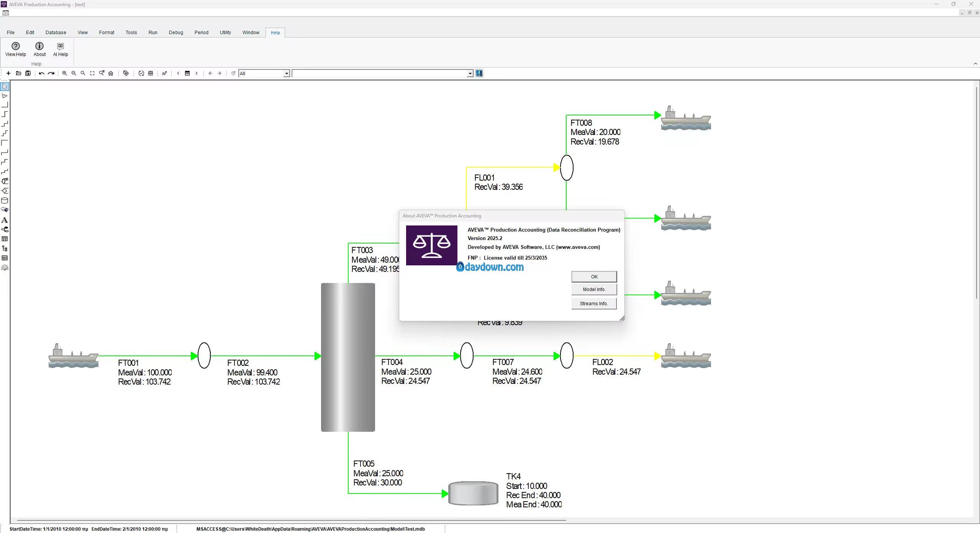Click the home view toolbar icon

(111, 73)
